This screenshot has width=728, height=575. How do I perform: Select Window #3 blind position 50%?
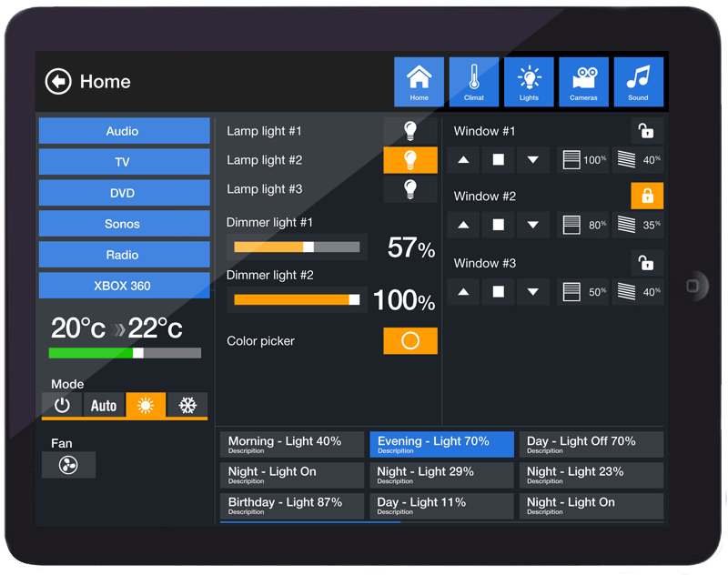tap(582, 292)
